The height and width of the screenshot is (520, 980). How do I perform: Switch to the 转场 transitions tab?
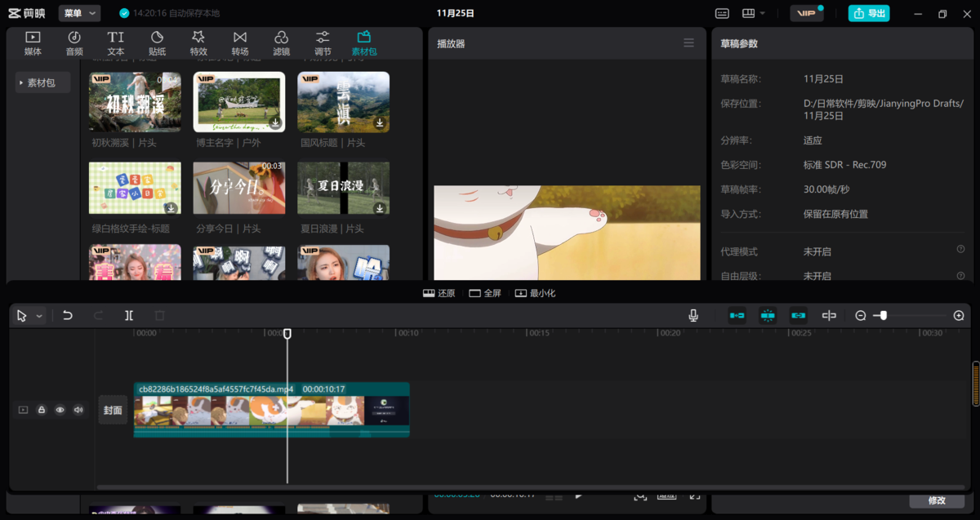click(x=240, y=43)
